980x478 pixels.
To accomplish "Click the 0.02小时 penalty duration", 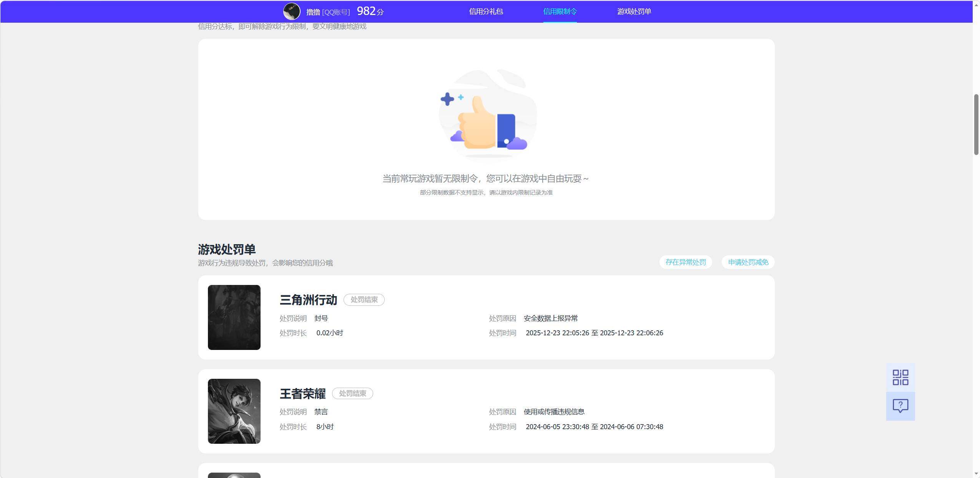I will click(x=330, y=333).
